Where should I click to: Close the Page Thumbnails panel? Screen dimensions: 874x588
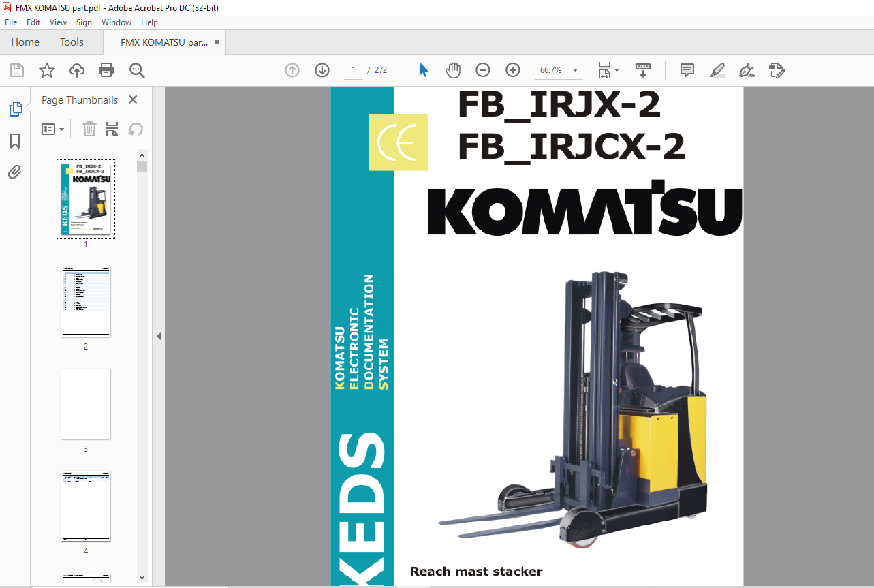[133, 100]
